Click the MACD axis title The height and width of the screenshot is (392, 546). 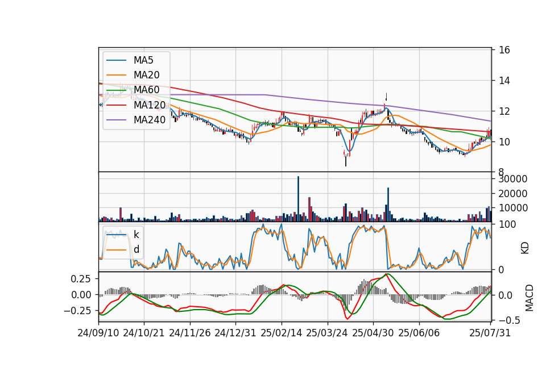(530, 298)
